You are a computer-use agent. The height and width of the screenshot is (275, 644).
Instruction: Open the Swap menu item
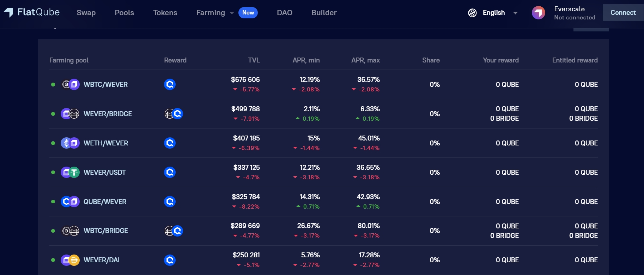click(86, 13)
